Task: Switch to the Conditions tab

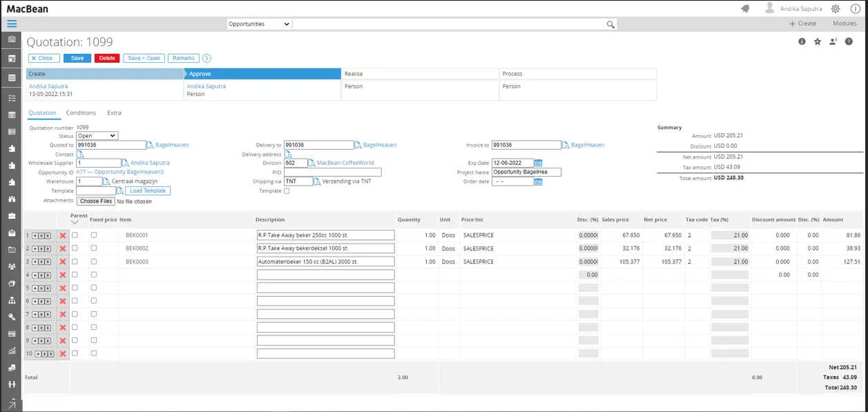Action: pyautogui.click(x=81, y=112)
